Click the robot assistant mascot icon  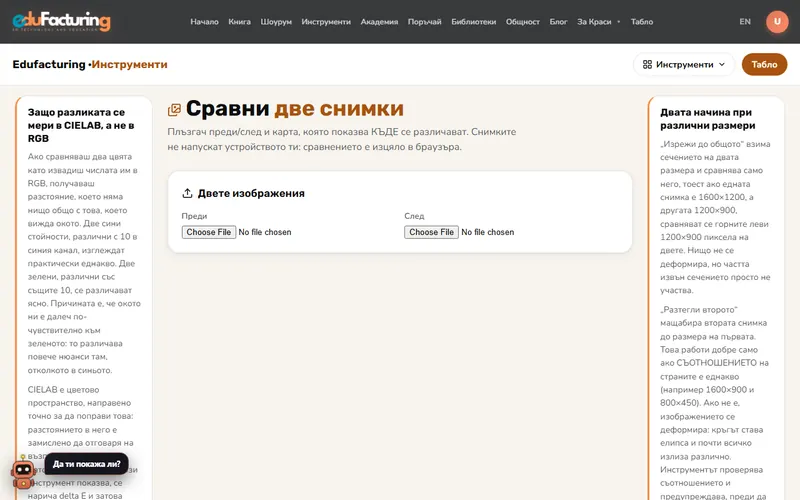coord(22,474)
